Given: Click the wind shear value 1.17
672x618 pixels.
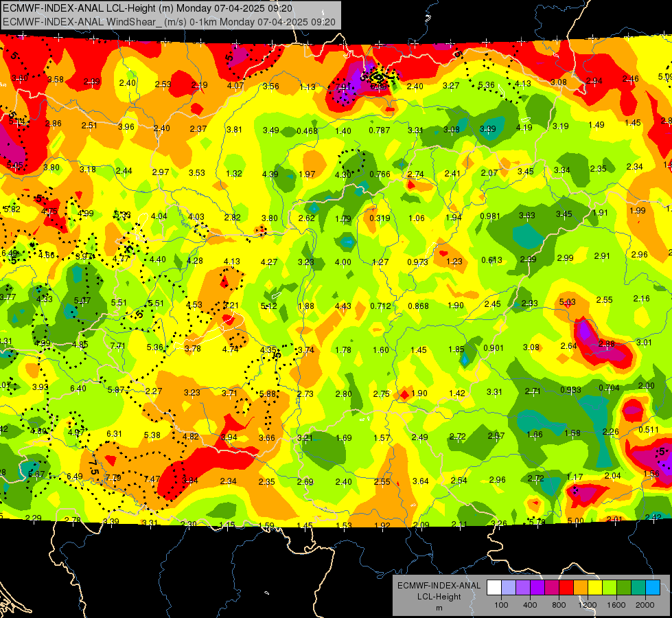Looking at the screenshot, I should pyautogui.click(x=575, y=477).
